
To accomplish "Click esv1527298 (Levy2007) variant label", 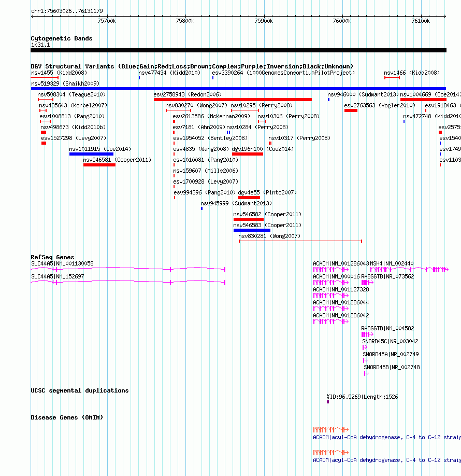I will [x=74, y=138].
